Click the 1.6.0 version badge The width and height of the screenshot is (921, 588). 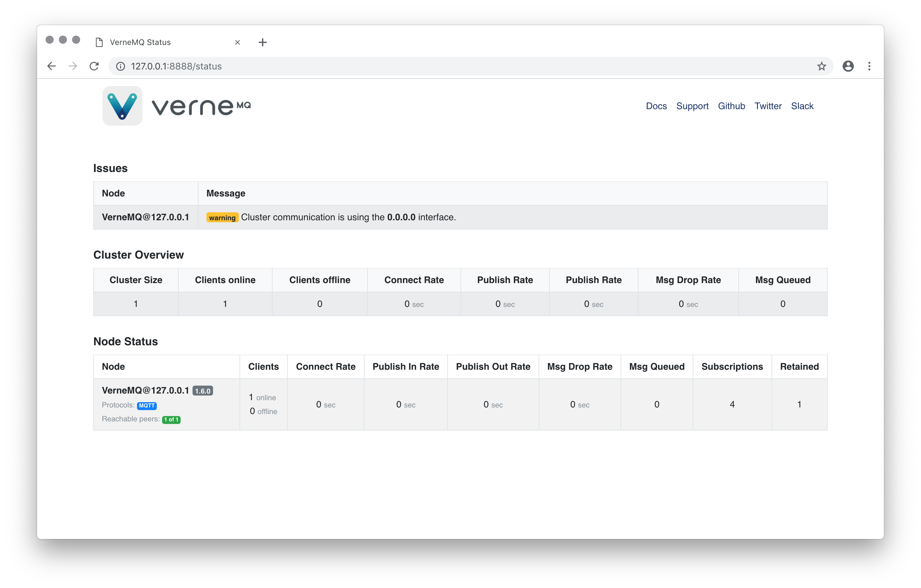203,391
